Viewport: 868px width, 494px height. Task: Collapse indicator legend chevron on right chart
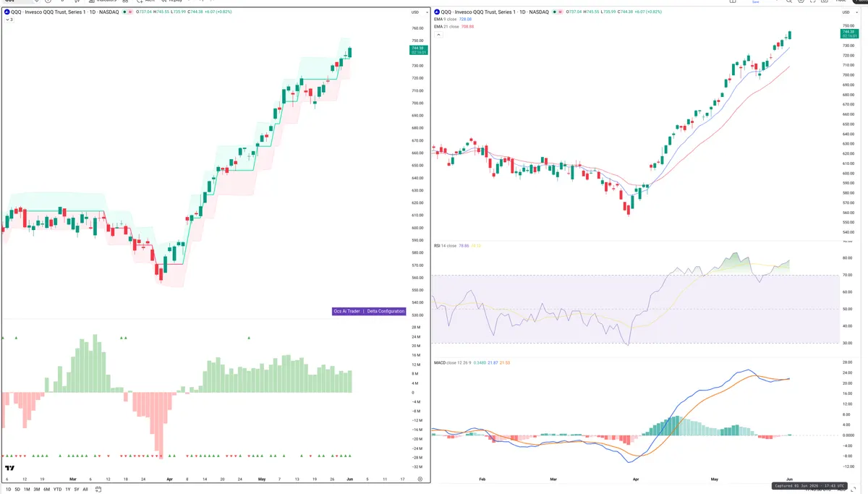coord(438,33)
